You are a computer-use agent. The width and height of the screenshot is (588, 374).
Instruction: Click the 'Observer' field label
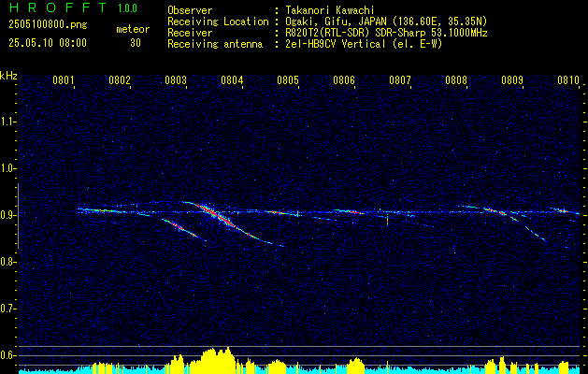190,10
